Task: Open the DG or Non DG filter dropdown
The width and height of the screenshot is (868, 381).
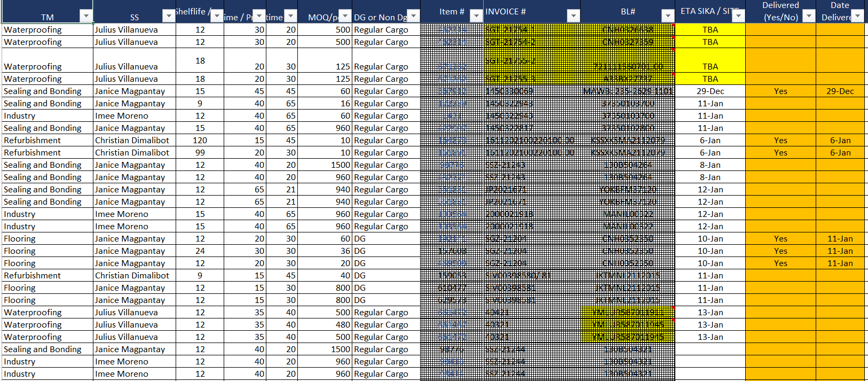Action: click(413, 17)
